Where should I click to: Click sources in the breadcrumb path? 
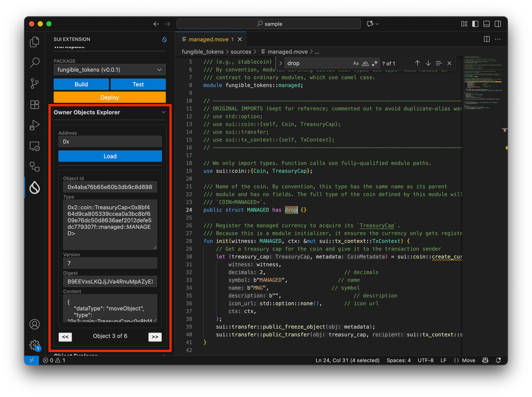coord(240,52)
